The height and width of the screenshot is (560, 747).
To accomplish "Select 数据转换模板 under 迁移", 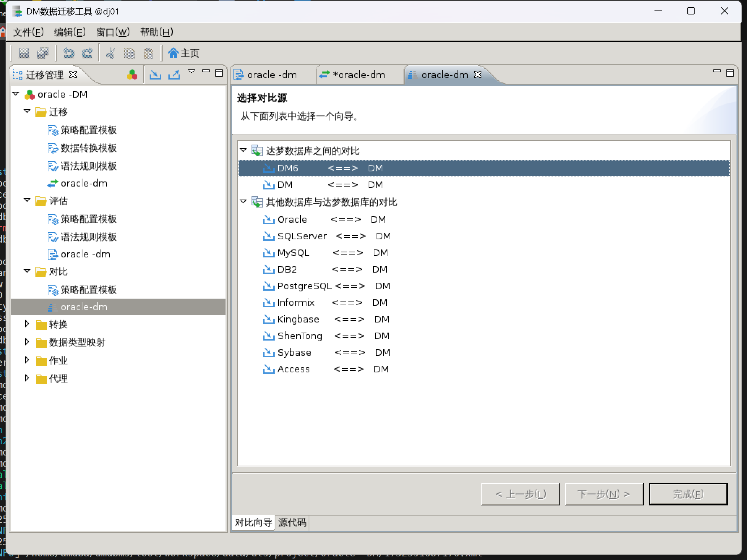I will coord(89,148).
